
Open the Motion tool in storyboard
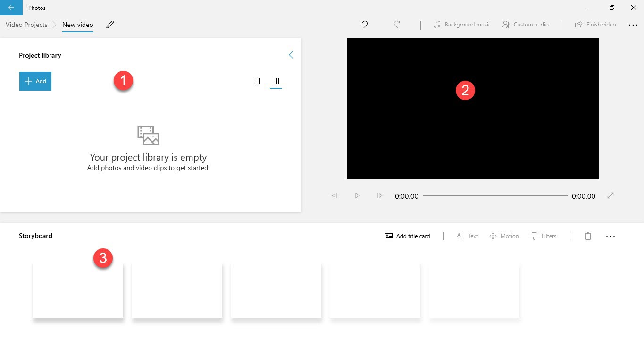[504, 236]
